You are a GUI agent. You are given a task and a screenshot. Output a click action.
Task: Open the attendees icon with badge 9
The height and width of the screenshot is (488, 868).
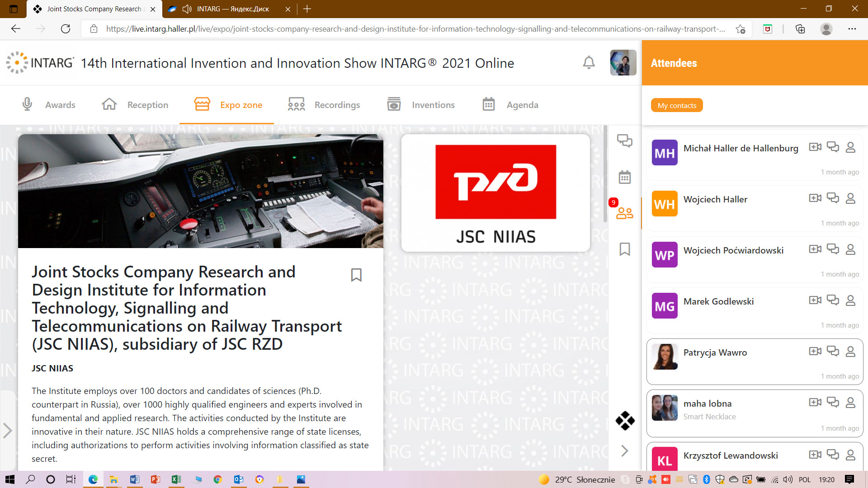click(625, 213)
